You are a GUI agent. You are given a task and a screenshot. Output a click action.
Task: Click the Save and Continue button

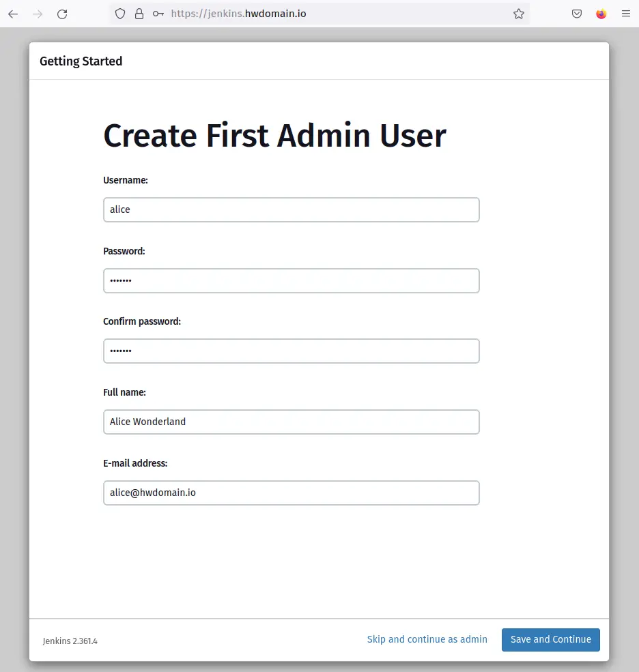click(551, 640)
